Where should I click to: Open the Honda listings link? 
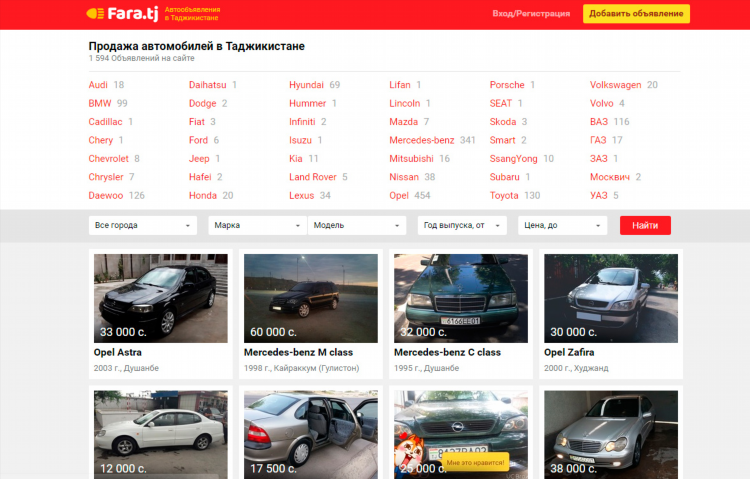pyautogui.click(x=203, y=195)
